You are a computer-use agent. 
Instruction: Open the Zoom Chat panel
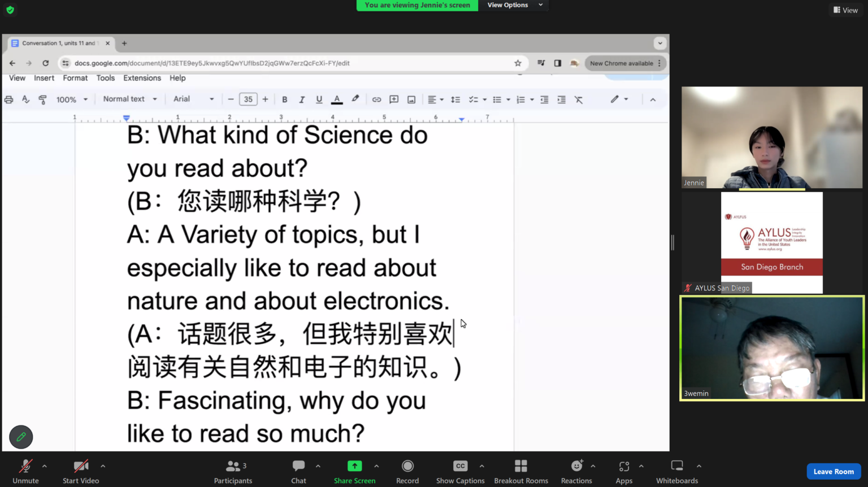pyautogui.click(x=298, y=472)
